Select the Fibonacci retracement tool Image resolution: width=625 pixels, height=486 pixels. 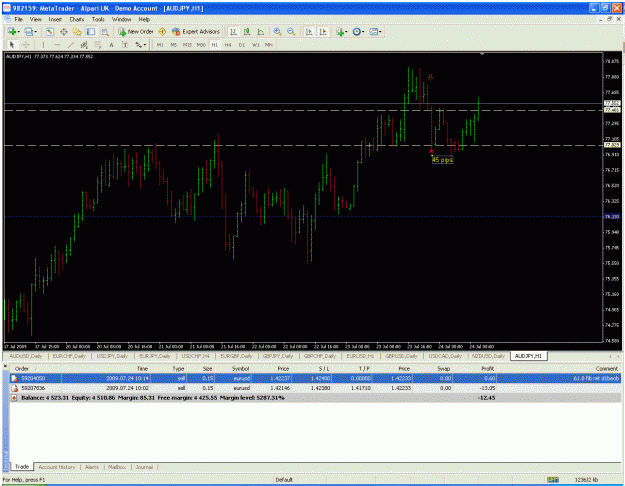[98, 45]
